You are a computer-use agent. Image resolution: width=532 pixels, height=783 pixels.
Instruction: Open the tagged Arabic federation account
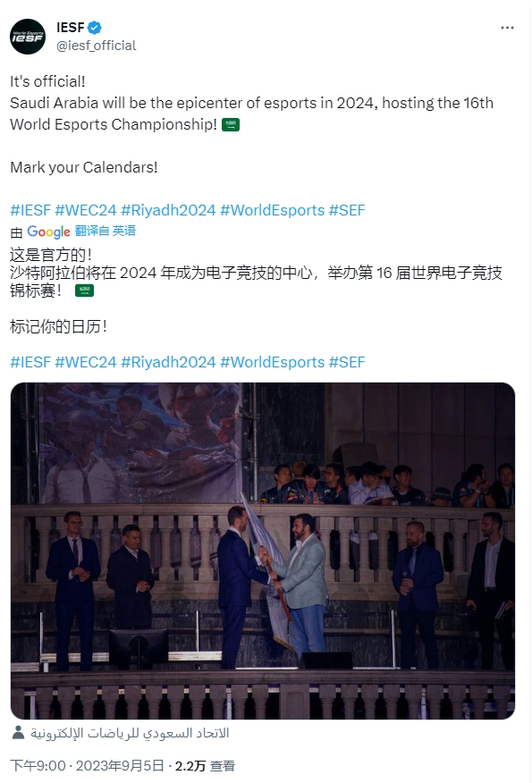tap(130, 733)
